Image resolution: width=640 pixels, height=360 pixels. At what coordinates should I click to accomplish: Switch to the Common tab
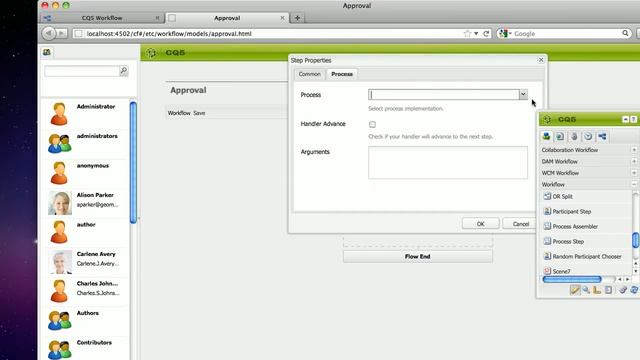click(x=309, y=74)
